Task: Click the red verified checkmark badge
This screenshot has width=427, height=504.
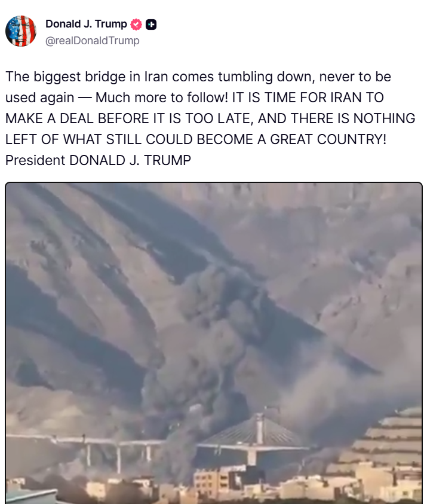Action: [x=136, y=25]
